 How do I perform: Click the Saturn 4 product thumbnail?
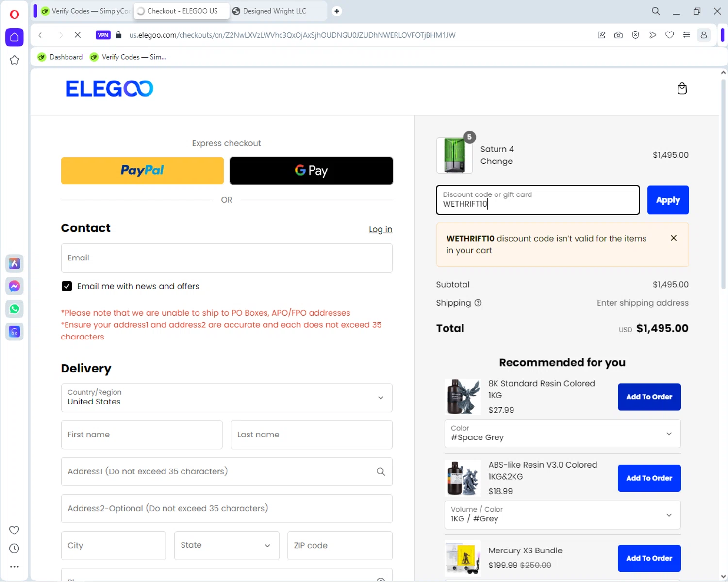(455, 155)
